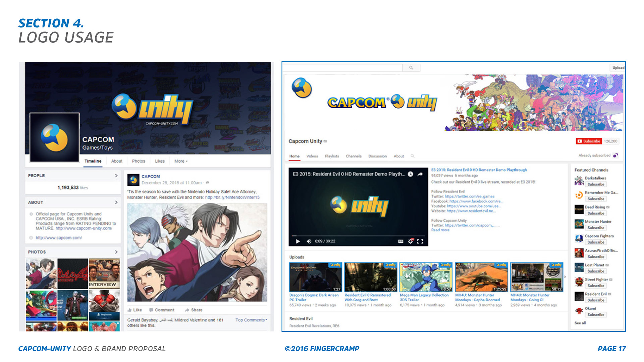Open the Discussion tab
Screen dimensions: 644x362
click(378, 156)
